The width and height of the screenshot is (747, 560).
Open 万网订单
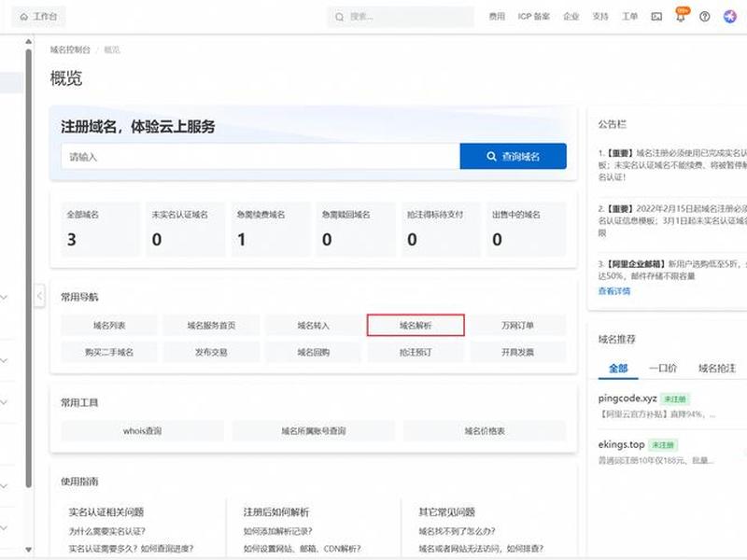[x=518, y=325]
